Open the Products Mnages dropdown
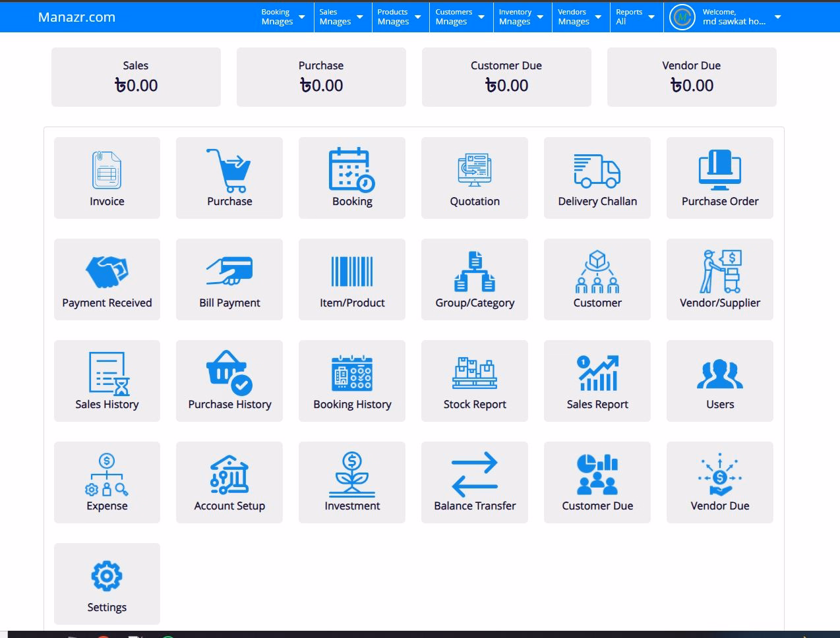 [399, 16]
